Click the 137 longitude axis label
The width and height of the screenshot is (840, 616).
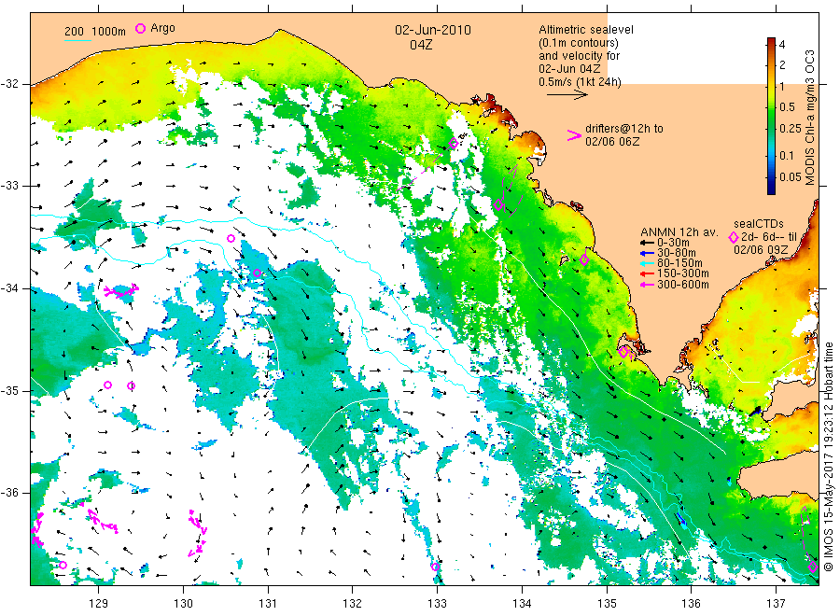tap(776, 603)
